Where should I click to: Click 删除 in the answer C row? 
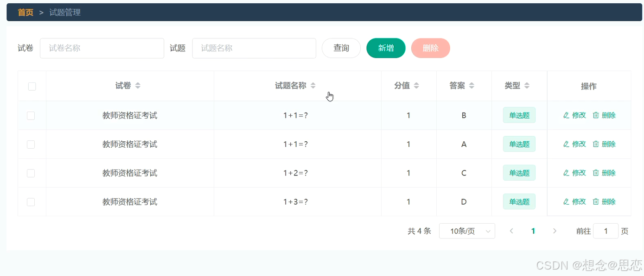click(x=604, y=173)
